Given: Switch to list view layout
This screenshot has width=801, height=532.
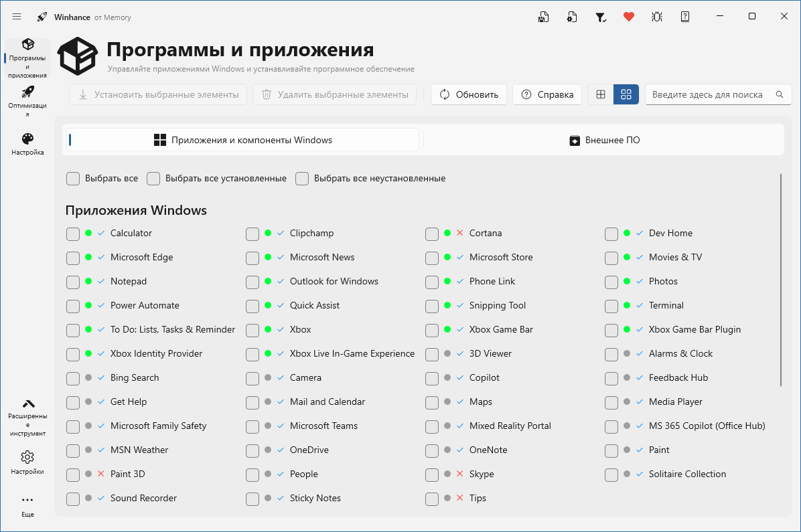Looking at the screenshot, I should coord(600,94).
